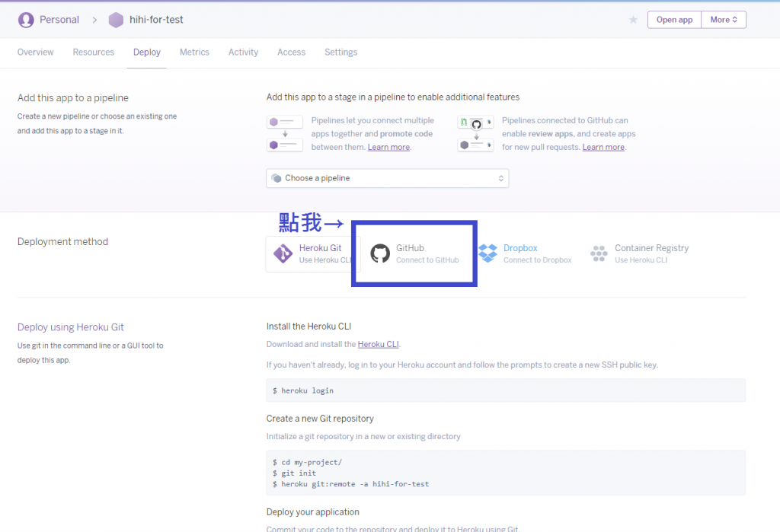Click the Deploy using Heroku Git heading
The height and width of the screenshot is (532, 780).
coord(71,327)
